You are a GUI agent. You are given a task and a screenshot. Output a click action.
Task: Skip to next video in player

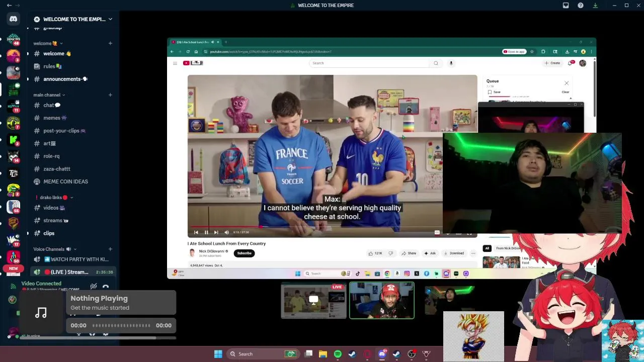coord(216,232)
